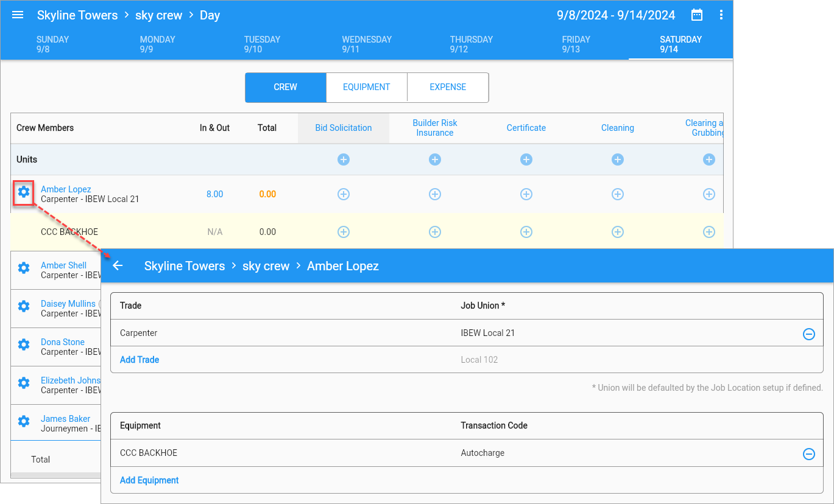
Task: Open settings gear for Elizebeth Johns
Action: point(24,383)
